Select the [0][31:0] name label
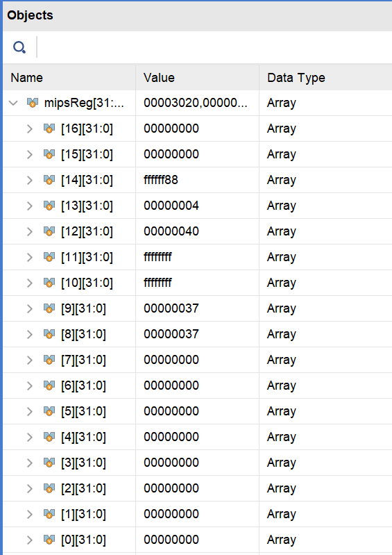392x555 pixels. pos(83,540)
